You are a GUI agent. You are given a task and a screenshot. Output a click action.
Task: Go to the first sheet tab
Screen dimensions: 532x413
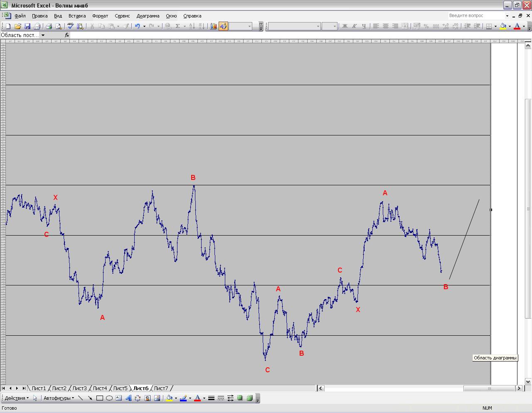tap(4, 388)
